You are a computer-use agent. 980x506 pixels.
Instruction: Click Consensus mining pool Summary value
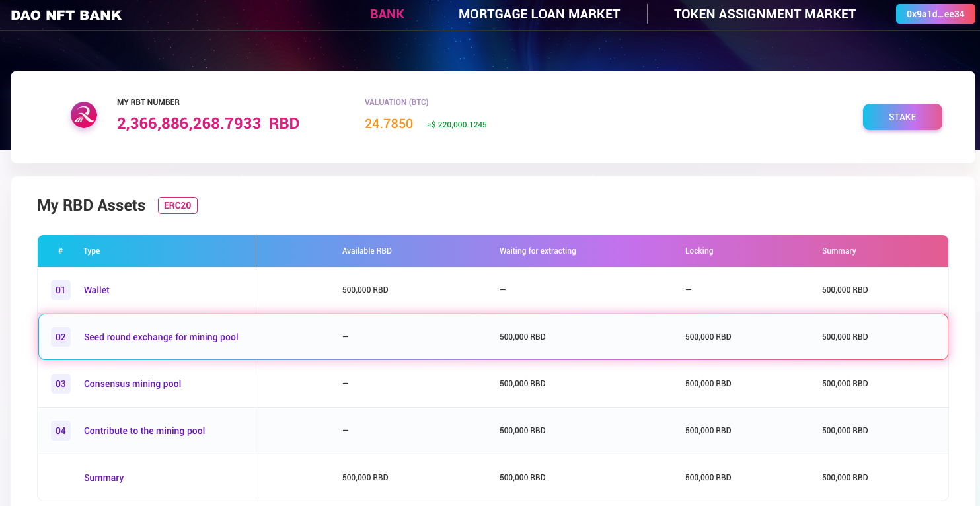[845, 384]
